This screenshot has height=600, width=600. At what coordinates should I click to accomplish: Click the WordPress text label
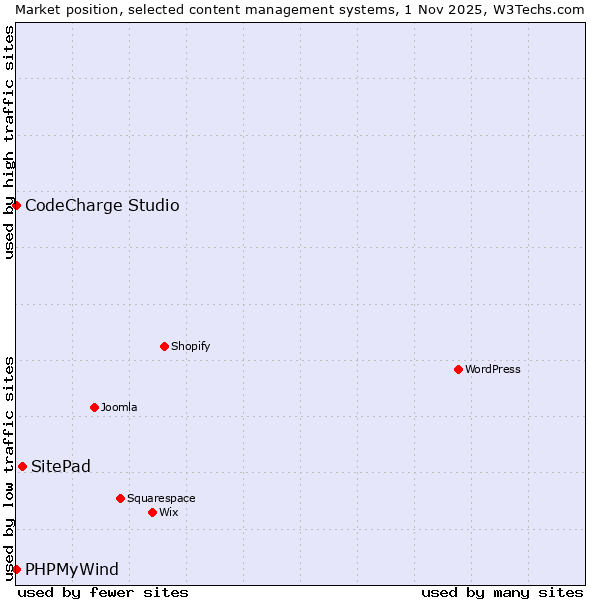point(493,369)
